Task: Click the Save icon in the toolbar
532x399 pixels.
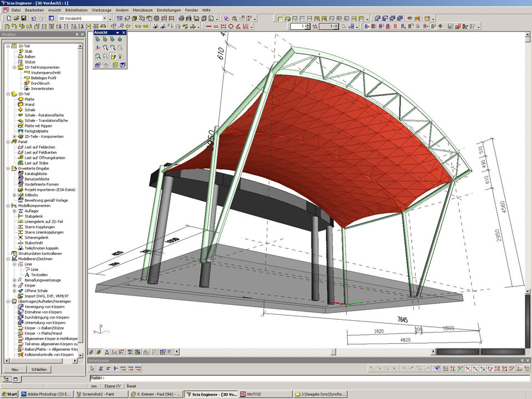Action: (x=23, y=18)
